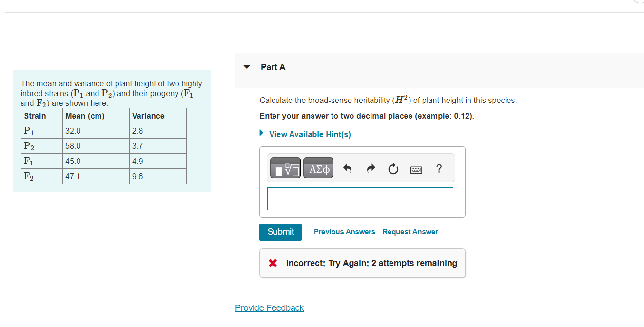Expand View Available Hint(s) disclosure triangle
Image resolution: width=644 pixels, height=327 pixels.
(x=261, y=132)
